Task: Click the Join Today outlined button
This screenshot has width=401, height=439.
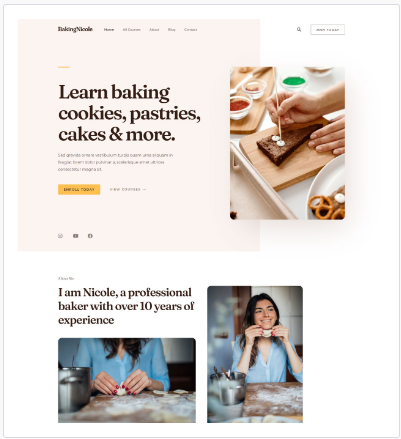Action: click(x=328, y=30)
